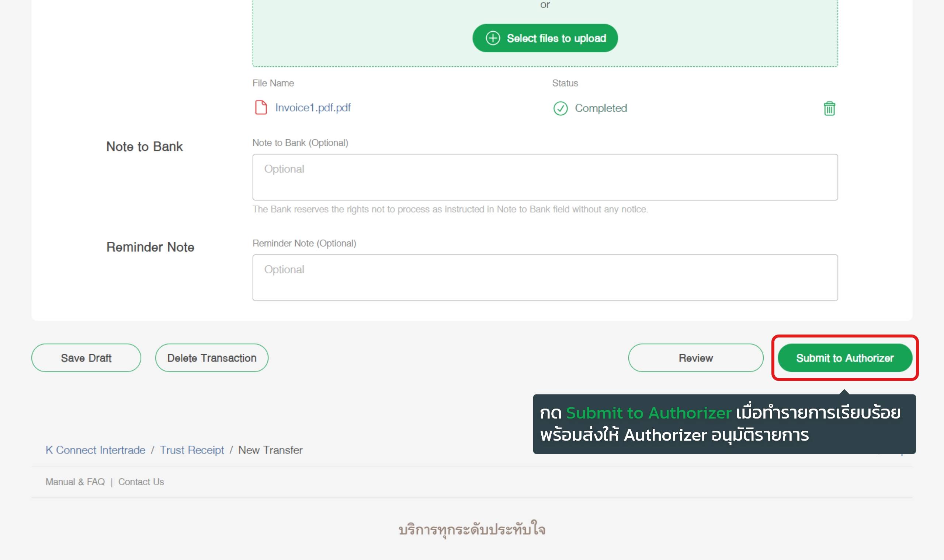The width and height of the screenshot is (944, 560).
Task: Delete Invoice1.pdf.pdf using the trash icon
Action: click(829, 109)
